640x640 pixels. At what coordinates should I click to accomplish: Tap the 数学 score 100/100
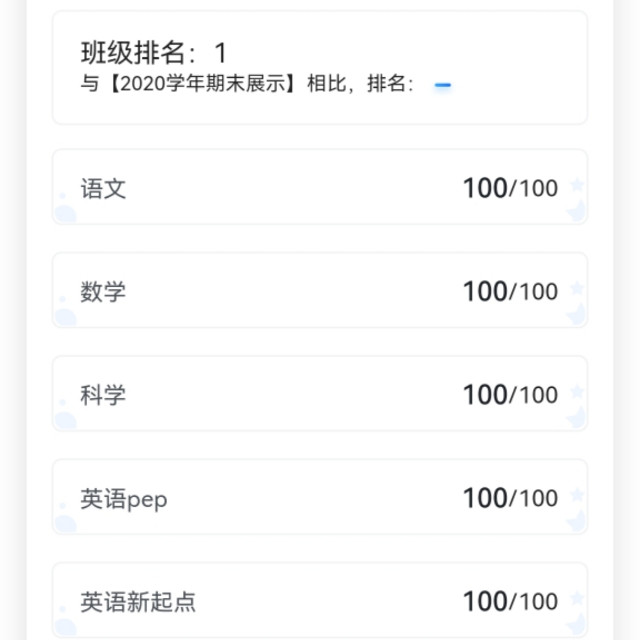click(x=510, y=291)
